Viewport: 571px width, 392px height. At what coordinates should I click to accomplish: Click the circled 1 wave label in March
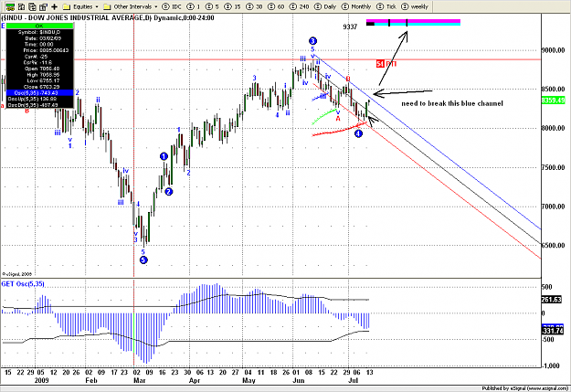[164, 156]
